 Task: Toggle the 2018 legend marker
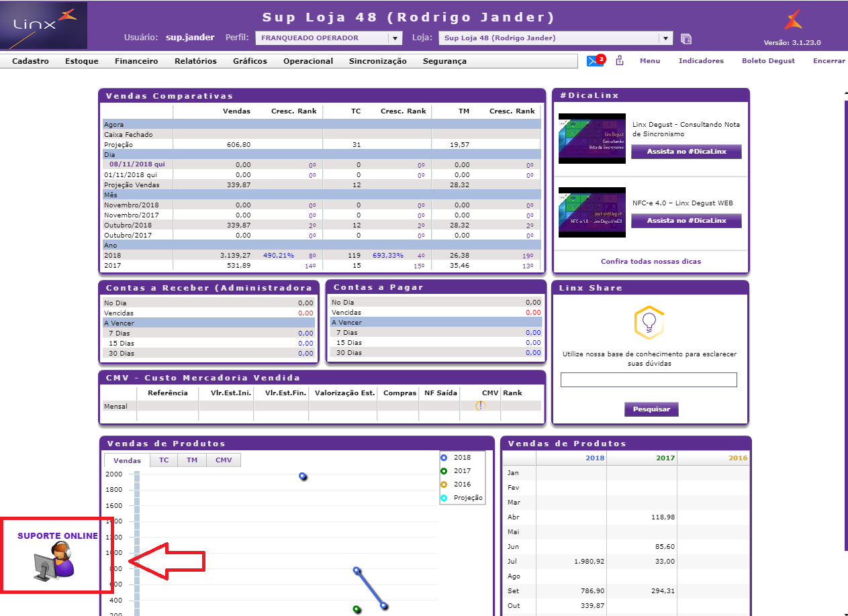(x=444, y=458)
